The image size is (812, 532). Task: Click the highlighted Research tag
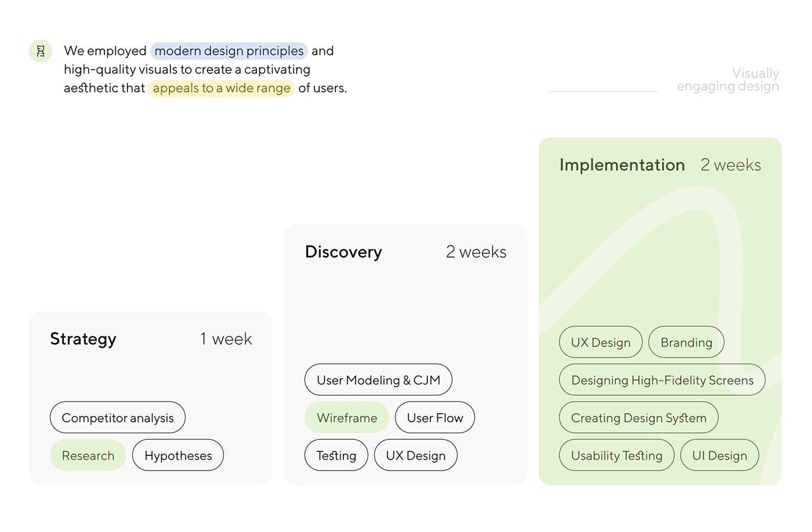[x=88, y=455]
